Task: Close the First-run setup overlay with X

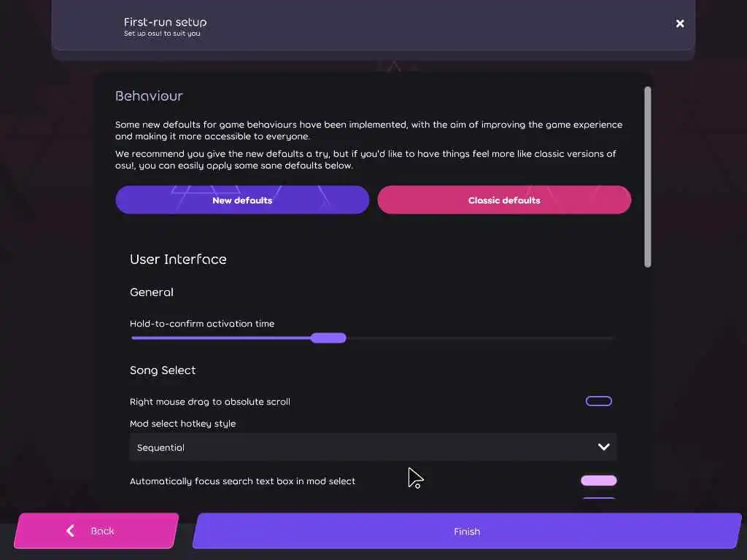Action: pyautogui.click(x=680, y=23)
